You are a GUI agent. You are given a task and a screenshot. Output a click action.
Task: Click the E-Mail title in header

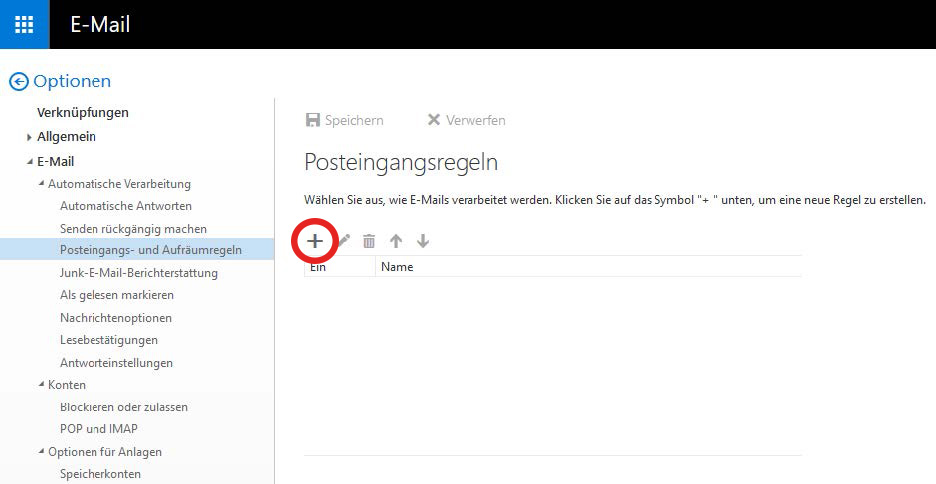point(100,24)
